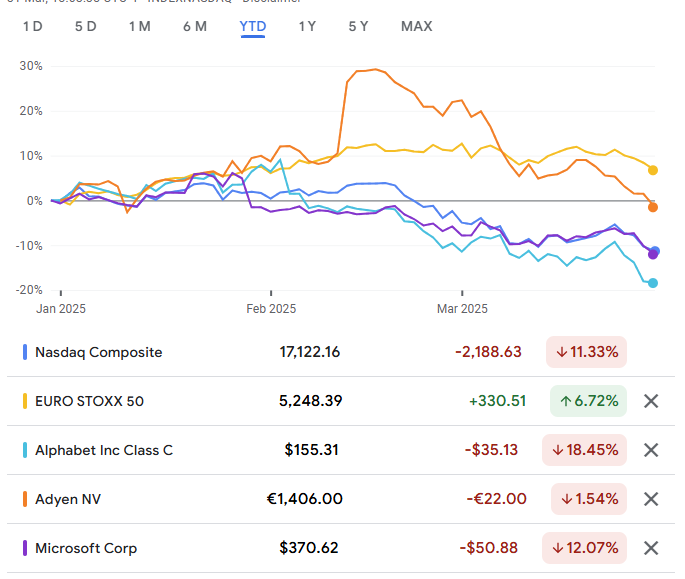This screenshot has width=685, height=579.
Task: Open the Nasdaq Composite row
Action: tap(98, 352)
